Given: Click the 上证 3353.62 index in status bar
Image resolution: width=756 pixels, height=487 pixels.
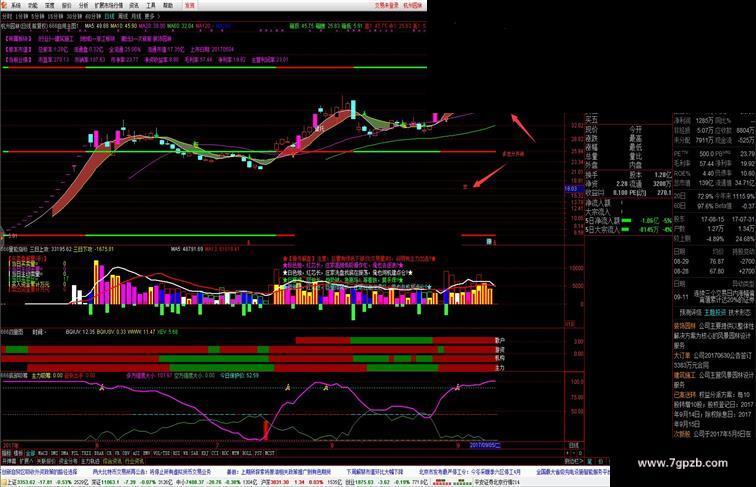Looking at the screenshot, I should pyautogui.click(x=20, y=482).
